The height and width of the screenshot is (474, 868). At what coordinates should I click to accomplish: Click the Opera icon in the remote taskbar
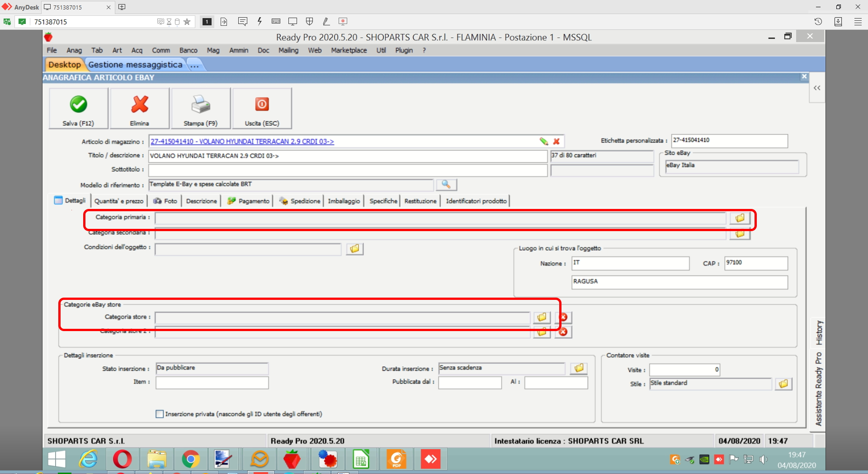coord(122,460)
